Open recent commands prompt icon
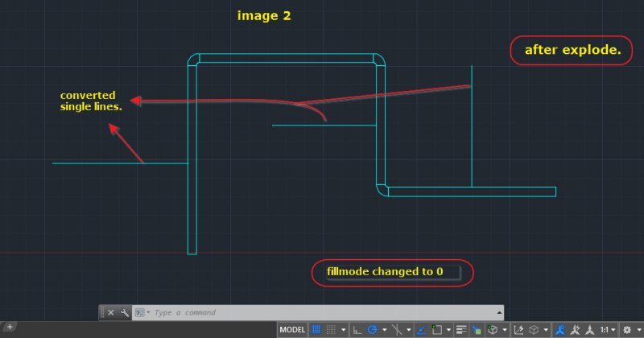This screenshot has width=644, height=338. tap(140, 312)
